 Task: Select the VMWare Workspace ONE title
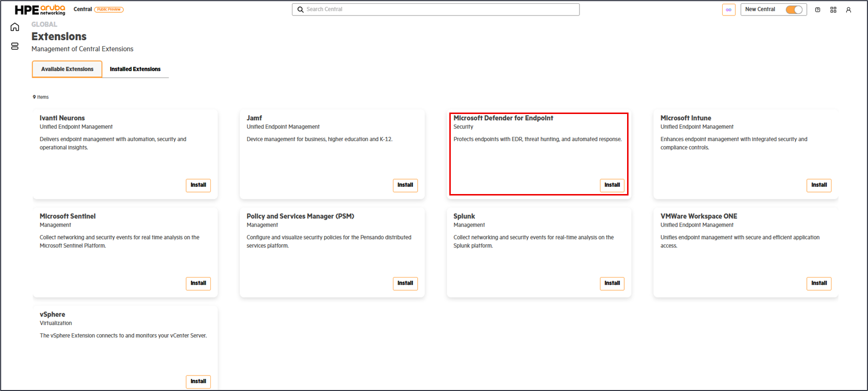click(x=699, y=216)
